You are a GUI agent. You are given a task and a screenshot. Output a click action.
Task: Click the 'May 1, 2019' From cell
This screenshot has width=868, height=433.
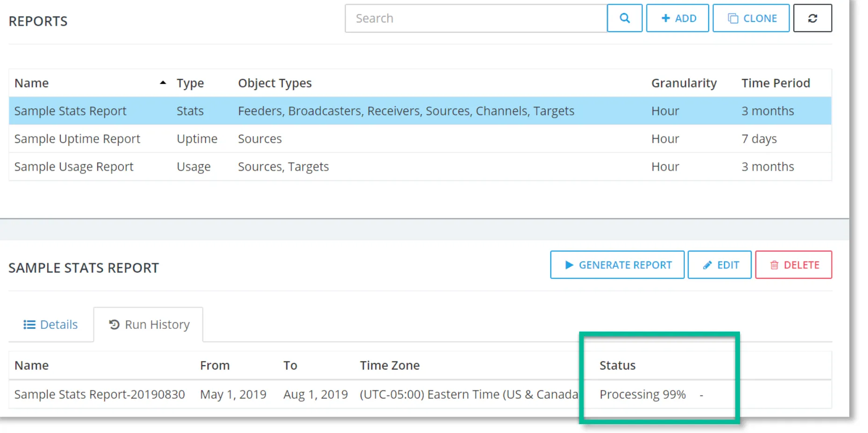(x=233, y=395)
